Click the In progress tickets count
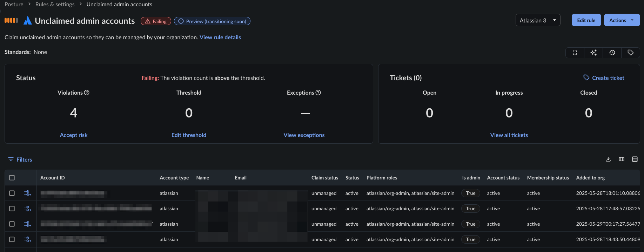644x252 pixels. click(x=509, y=113)
